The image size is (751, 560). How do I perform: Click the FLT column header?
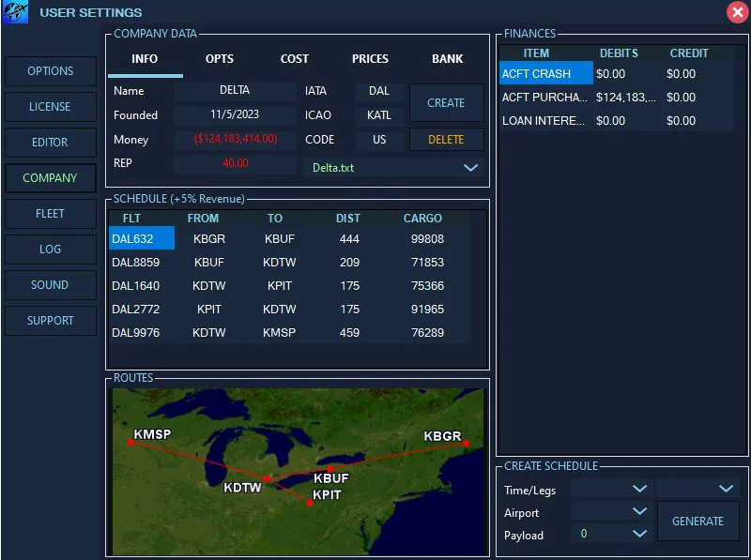(131, 219)
